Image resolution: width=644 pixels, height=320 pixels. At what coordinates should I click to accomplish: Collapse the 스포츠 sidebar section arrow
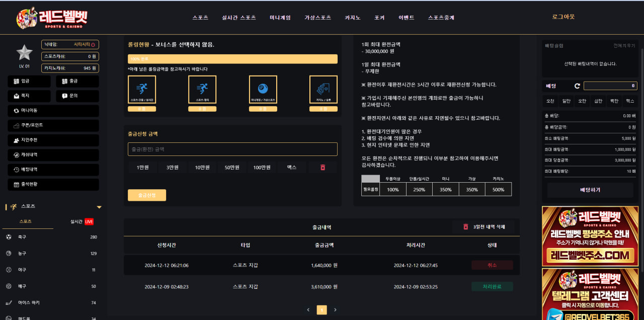point(99,207)
